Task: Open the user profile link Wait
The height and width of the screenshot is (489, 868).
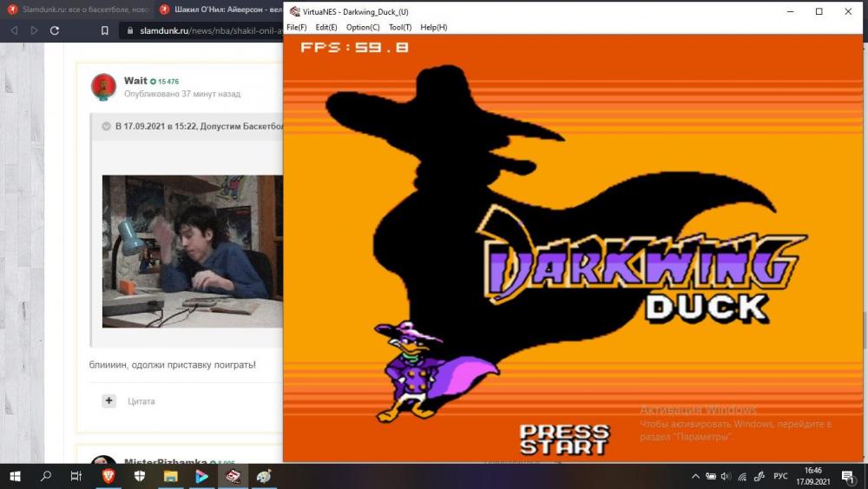Action: coord(135,81)
